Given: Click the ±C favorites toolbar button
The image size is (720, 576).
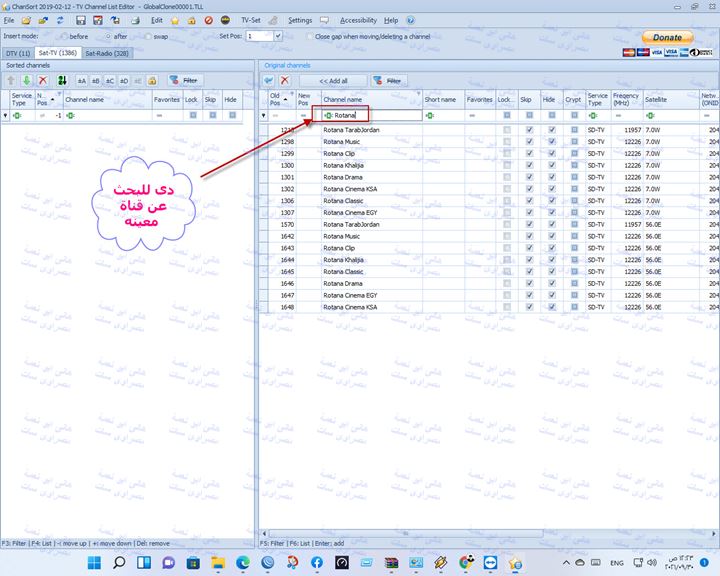Looking at the screenshot, I should [x=110, y=81].
